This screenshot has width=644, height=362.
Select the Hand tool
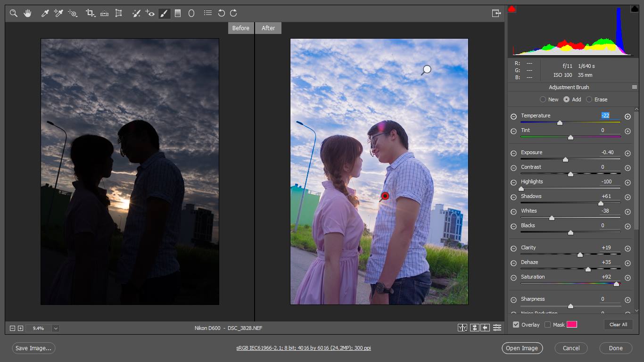point(27,13)
